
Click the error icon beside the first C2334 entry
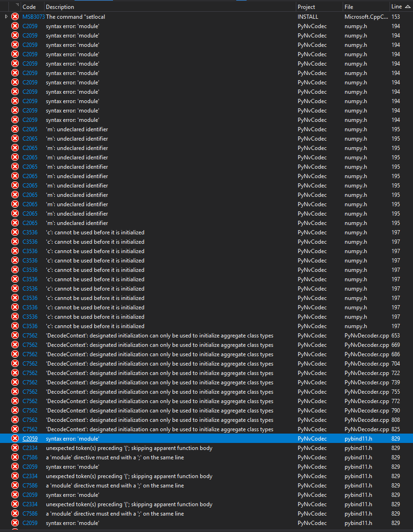(15, 448)
